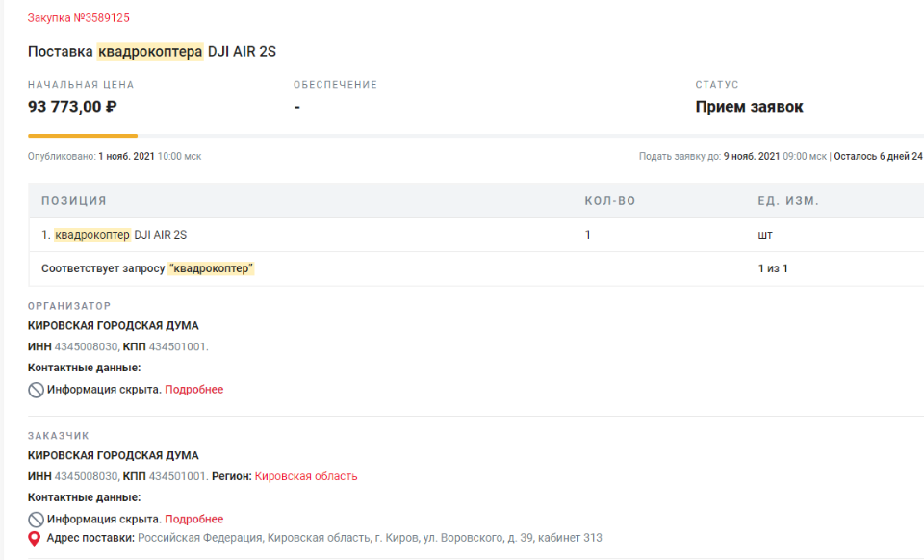Click the ПОЗИЦИЯ column header

(74, 201)
